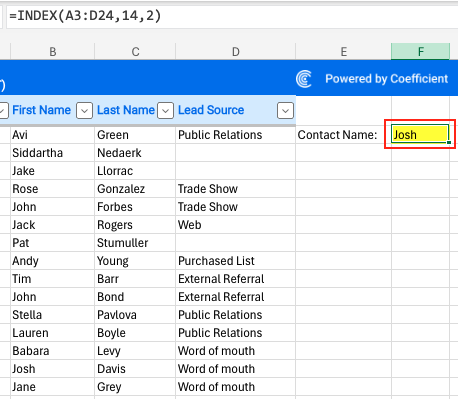Select the cell with last name Stumuller
The height and width of the screenshot is (399, 458).
(135, 243)
